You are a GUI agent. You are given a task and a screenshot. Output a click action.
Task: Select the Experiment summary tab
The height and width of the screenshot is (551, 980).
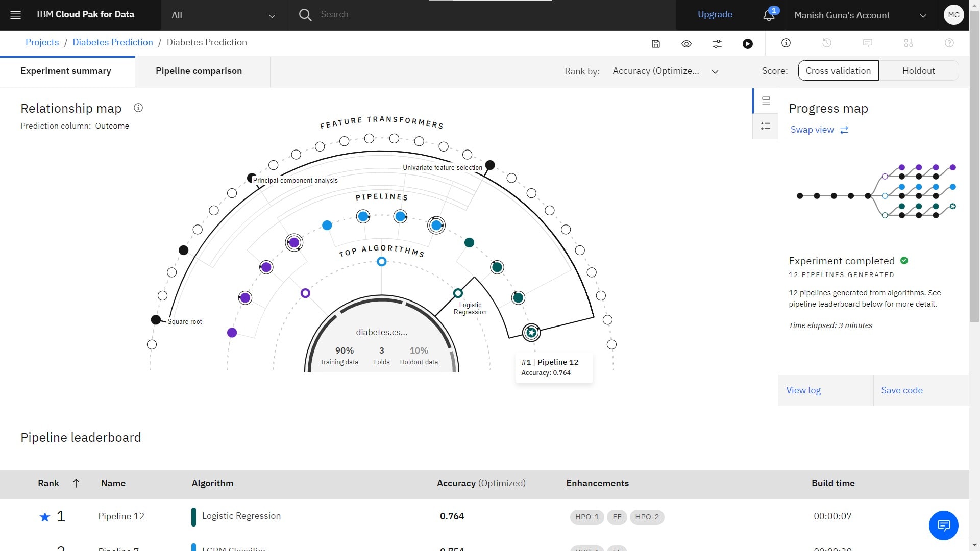pyautogui.click(x=66, y=70)
